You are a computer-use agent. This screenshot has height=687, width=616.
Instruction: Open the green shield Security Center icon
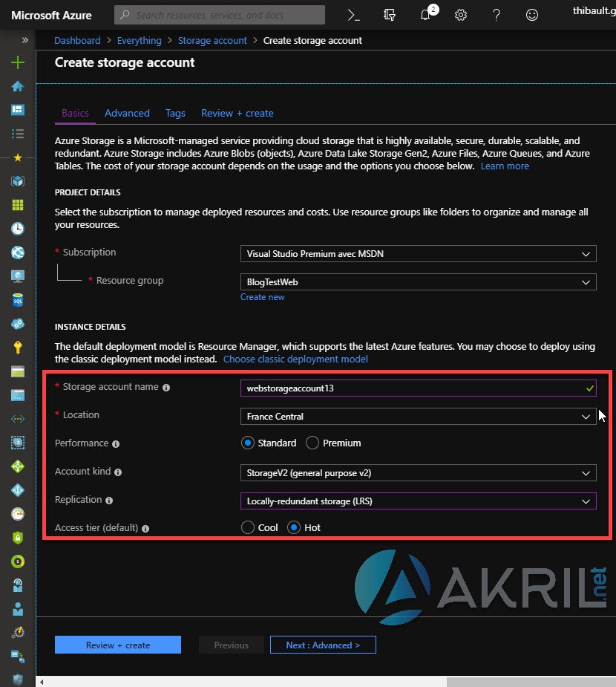[x=18, y=538]
